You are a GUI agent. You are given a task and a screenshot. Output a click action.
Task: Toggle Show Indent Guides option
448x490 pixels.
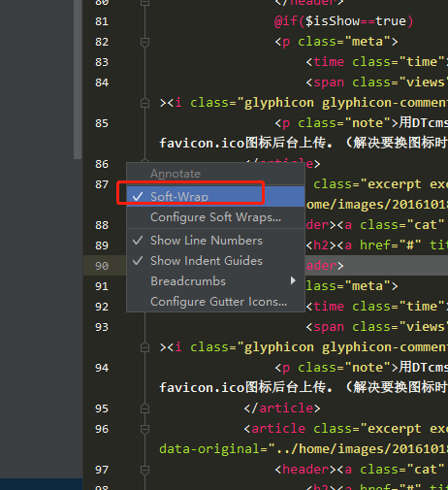215,261
